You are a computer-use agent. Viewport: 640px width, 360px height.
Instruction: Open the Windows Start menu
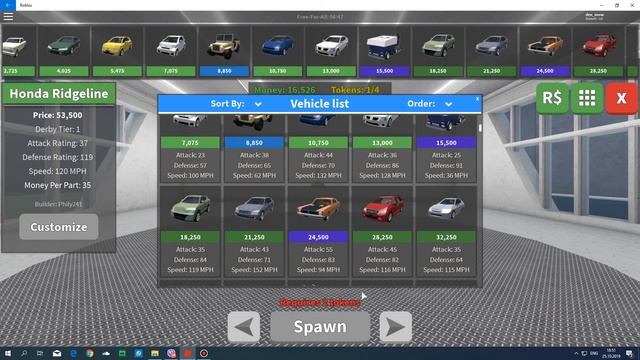[8, 353]
